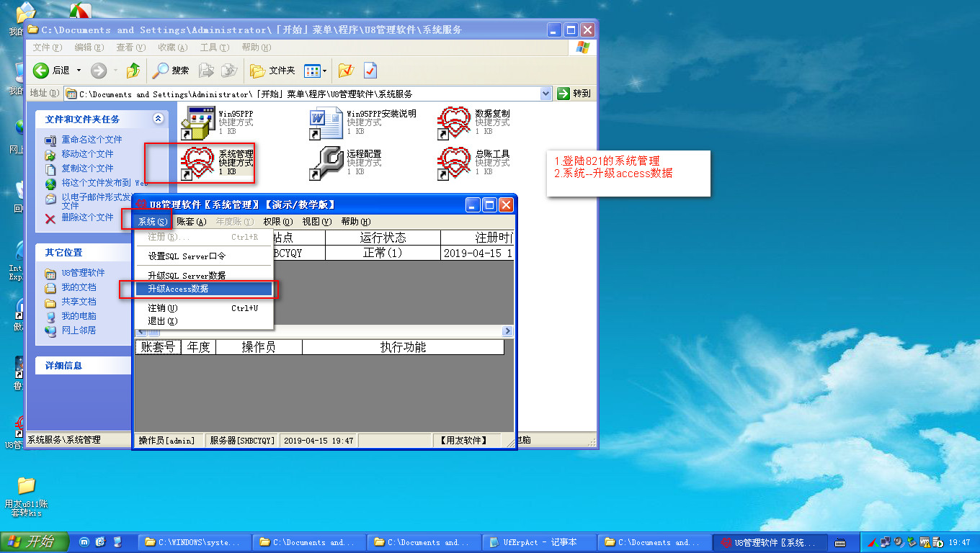Screen dimensions: 980x553
Task: Click the Up folder toolbar icon
Action: tap(133, 71)
